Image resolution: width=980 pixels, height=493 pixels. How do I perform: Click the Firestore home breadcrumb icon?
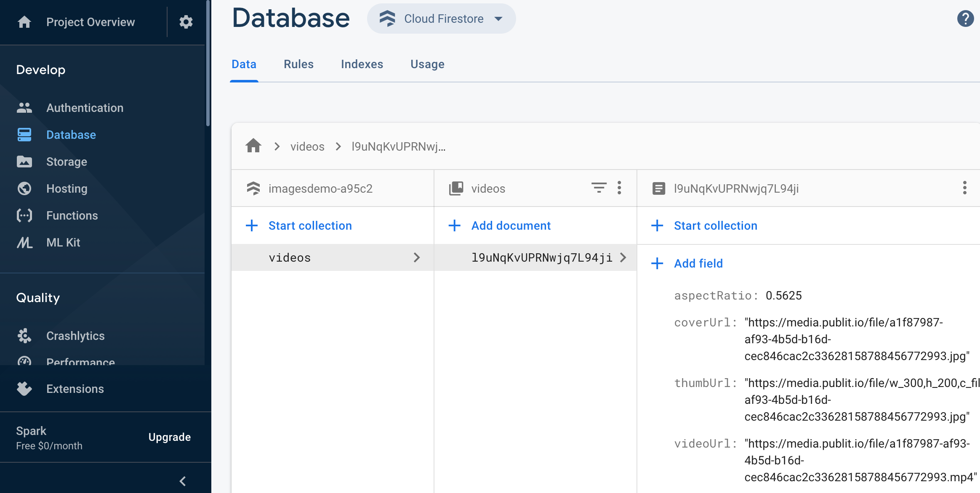[253, 146]
